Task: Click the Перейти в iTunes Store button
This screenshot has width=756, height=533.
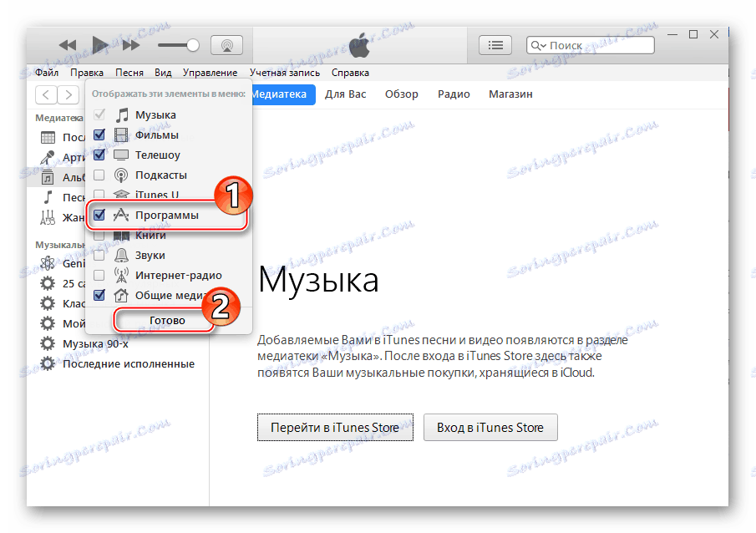Action: (x=335, y=428)
